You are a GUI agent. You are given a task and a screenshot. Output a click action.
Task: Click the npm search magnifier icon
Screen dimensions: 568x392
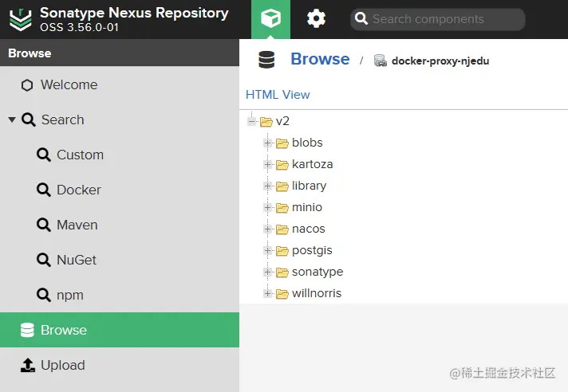43,295
